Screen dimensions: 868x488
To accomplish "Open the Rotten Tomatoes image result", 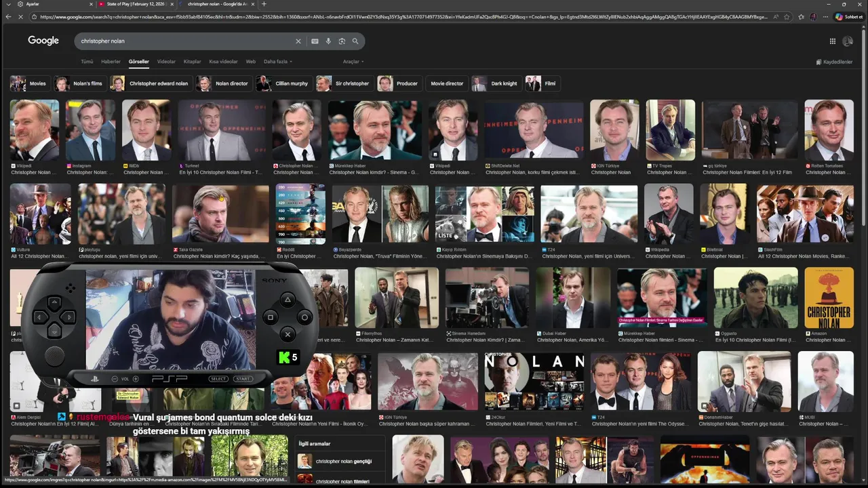I will (829, 130).
